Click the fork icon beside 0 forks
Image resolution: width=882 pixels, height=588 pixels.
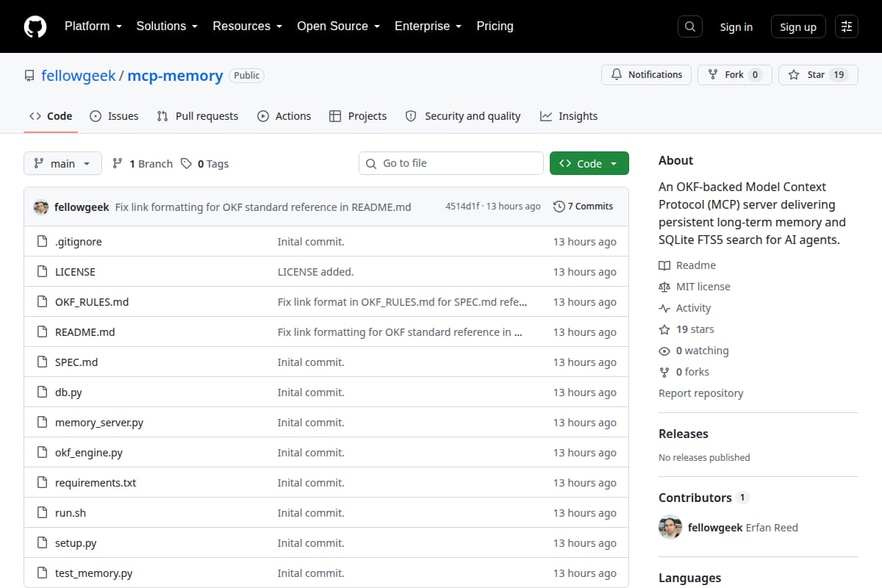664,372
